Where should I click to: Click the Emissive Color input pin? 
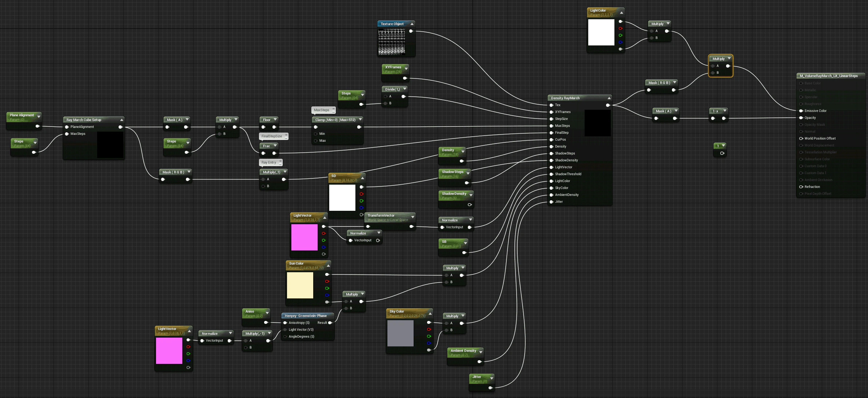tap(801, 111)
